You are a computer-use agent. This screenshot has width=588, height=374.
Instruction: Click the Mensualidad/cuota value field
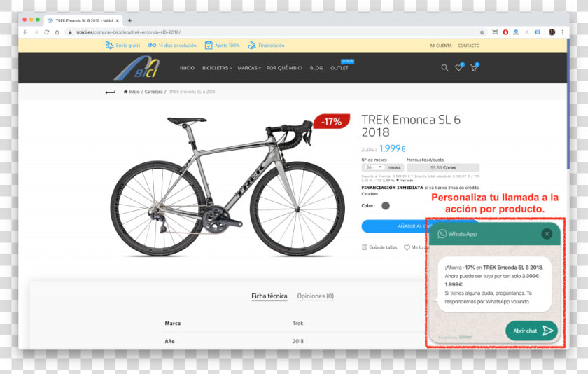(x=443, y=167)
